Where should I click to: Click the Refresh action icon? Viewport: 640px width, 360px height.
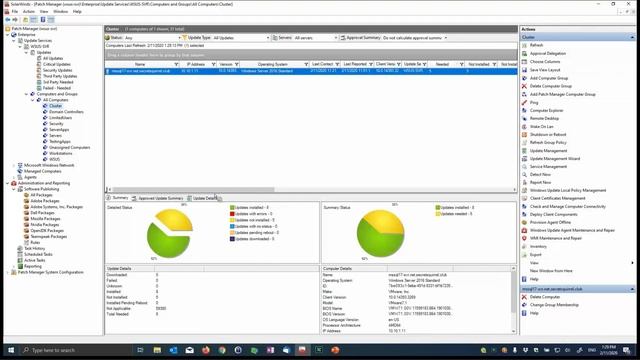[524, 45]
